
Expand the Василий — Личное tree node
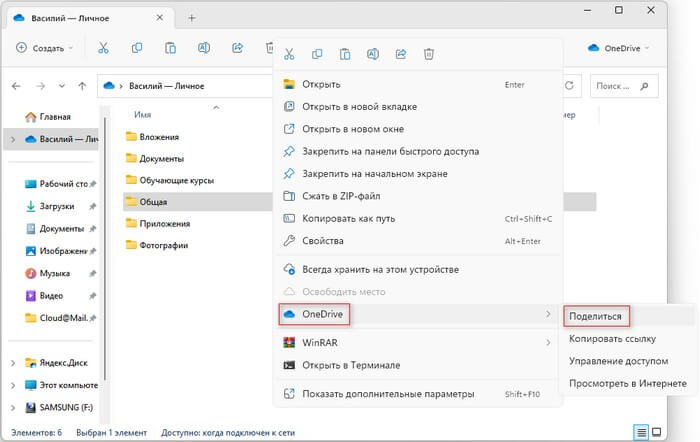[13, 139]
